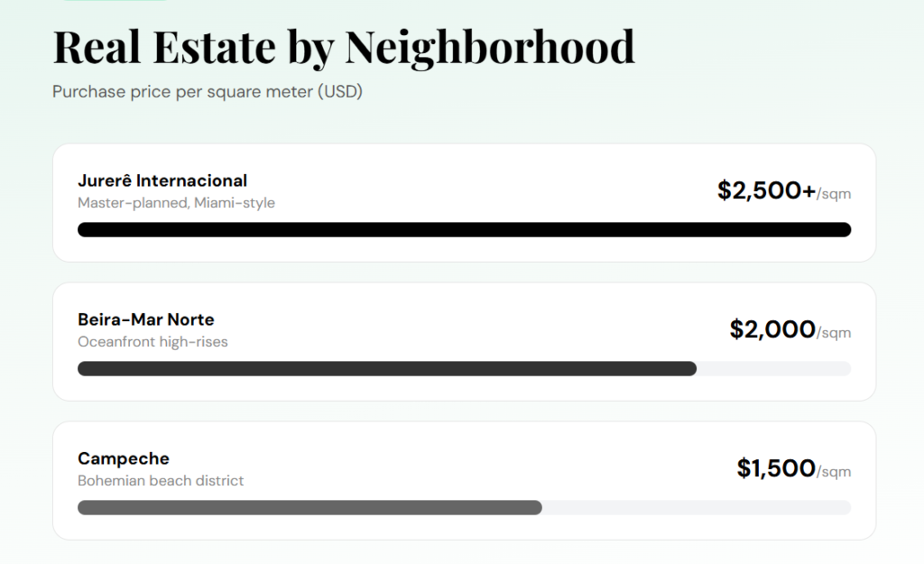Click the /sqm unit beside $1,500

point(834,472)
